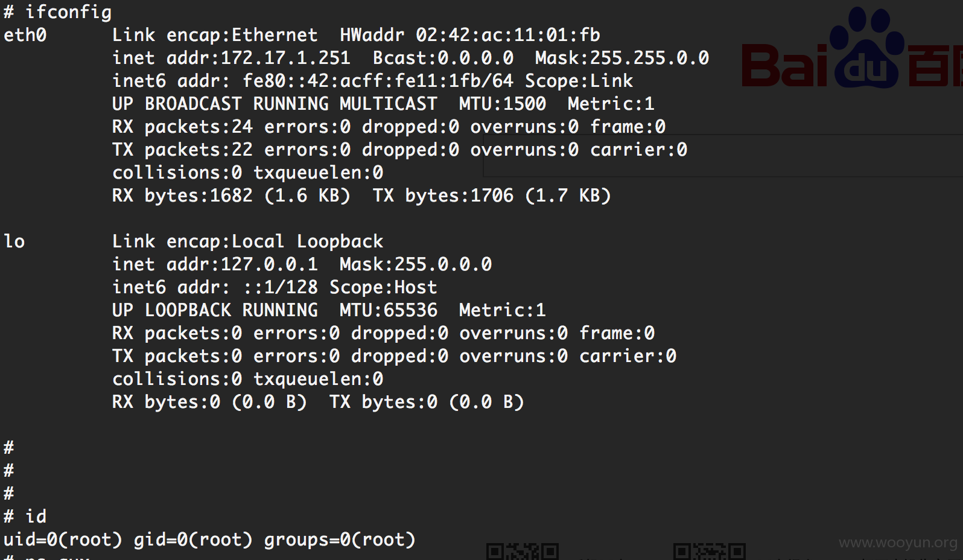Click the RX bytes:1682 text
963x560 pixels.
(182, 196)
